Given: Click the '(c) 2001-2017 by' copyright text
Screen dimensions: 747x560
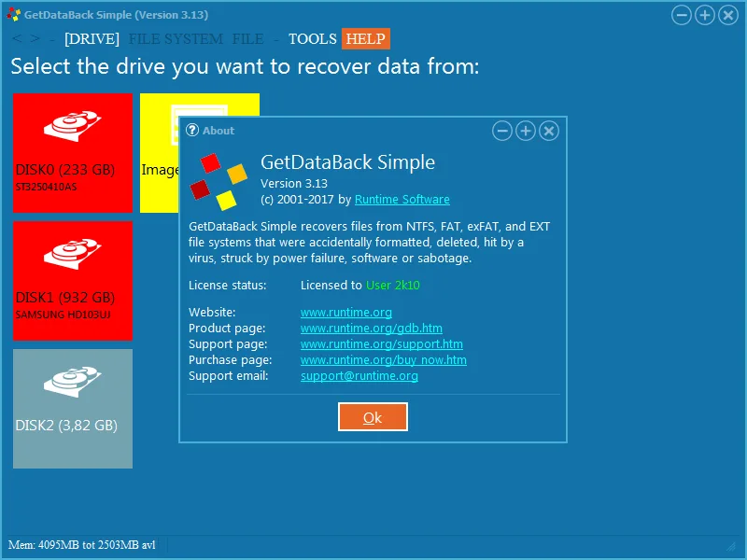Looking at the screenshot, I should pos(306,199).
